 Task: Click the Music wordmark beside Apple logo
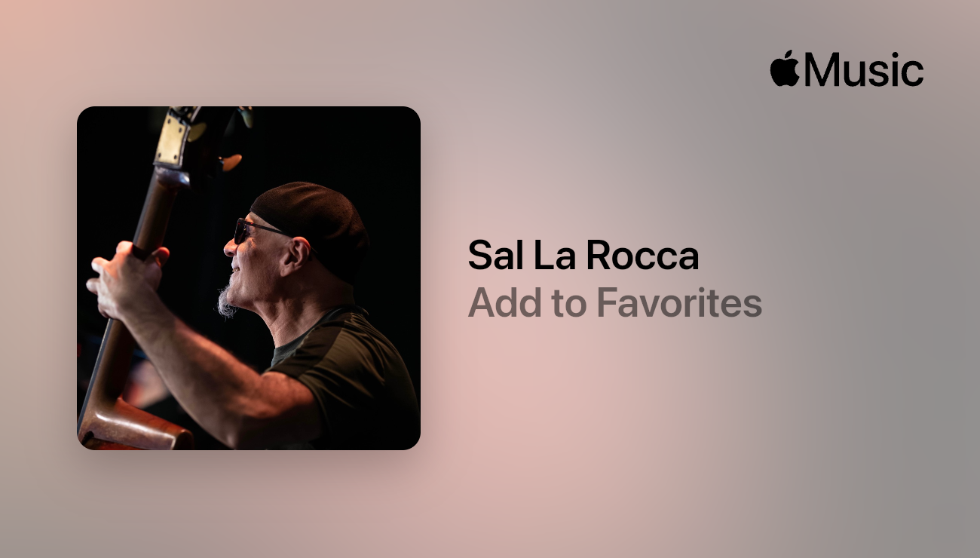tap(863, 69)
